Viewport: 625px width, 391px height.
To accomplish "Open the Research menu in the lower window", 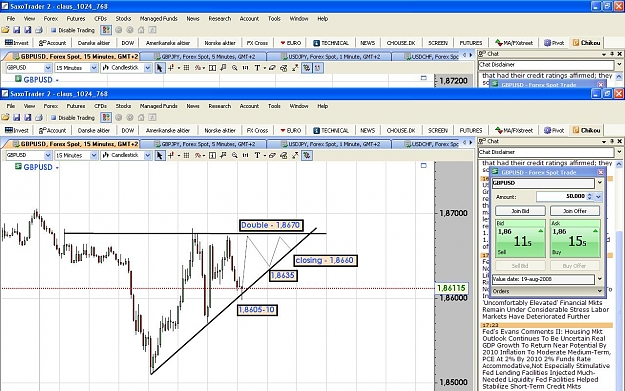I will tap(220, 106).
